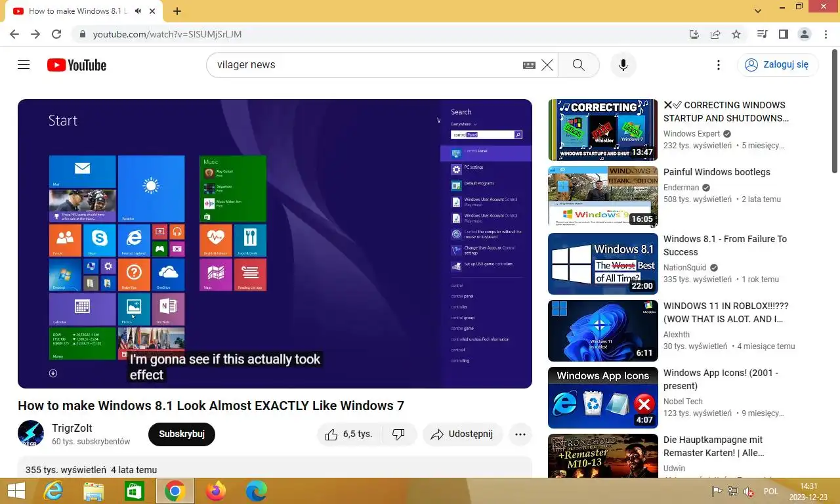Mute the tab via speaker icon
The width and height of the screenshot is (840, 504).
(138, 11)
